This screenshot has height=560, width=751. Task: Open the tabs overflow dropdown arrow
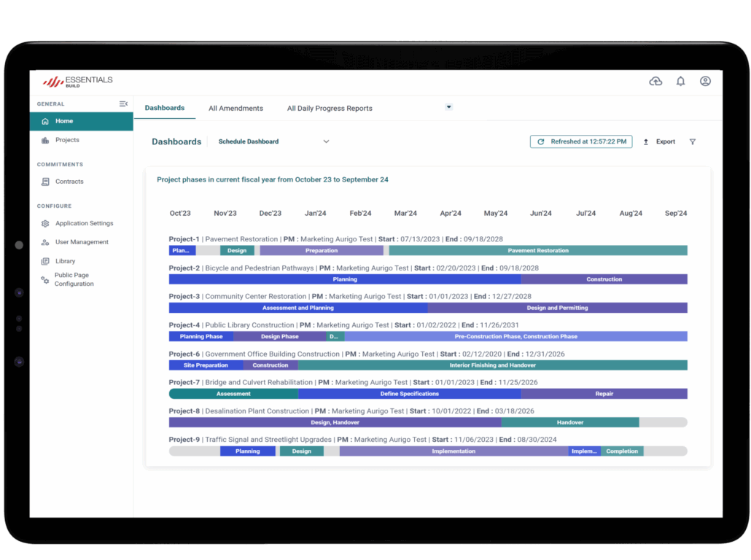(449, 107)
